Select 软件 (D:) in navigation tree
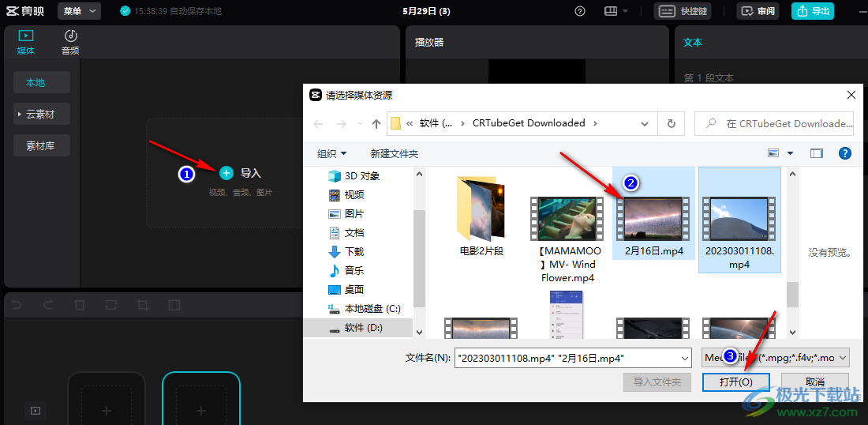This screenshot has height=425, width=868. pyautogui.click(x=358, y=328)
